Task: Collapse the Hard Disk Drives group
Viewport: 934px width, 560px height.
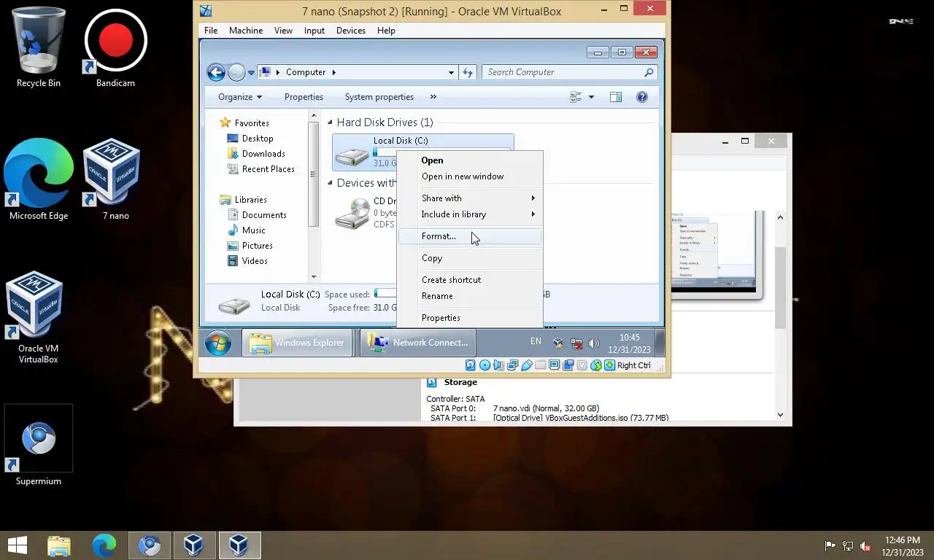Action: coord(330,122)
